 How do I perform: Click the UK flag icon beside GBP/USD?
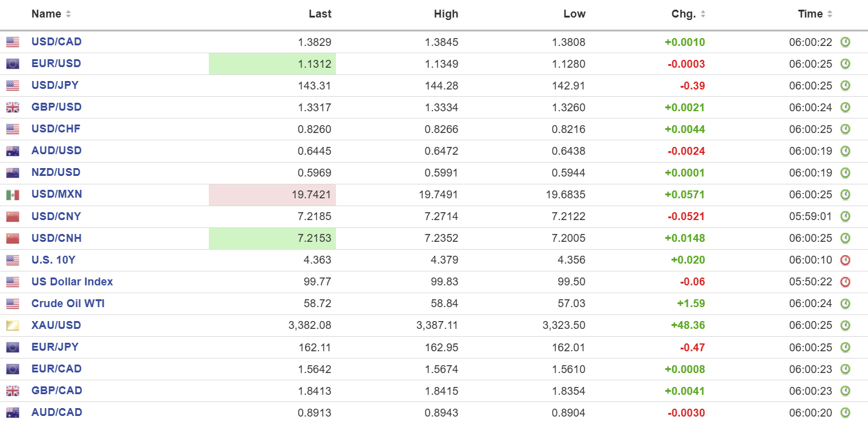[x=13, y=108]
